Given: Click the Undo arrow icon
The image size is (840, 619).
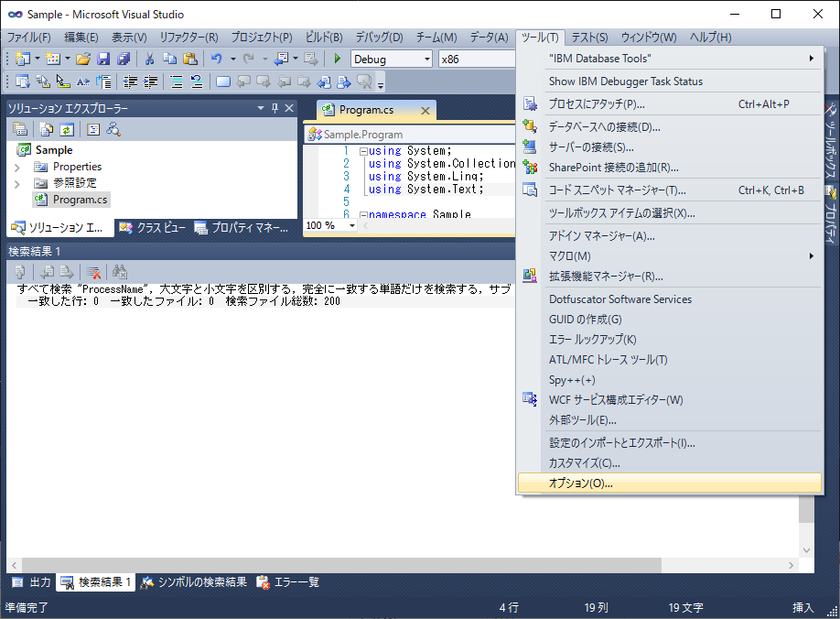Looking at the screenshot, I should click(217, 59).
